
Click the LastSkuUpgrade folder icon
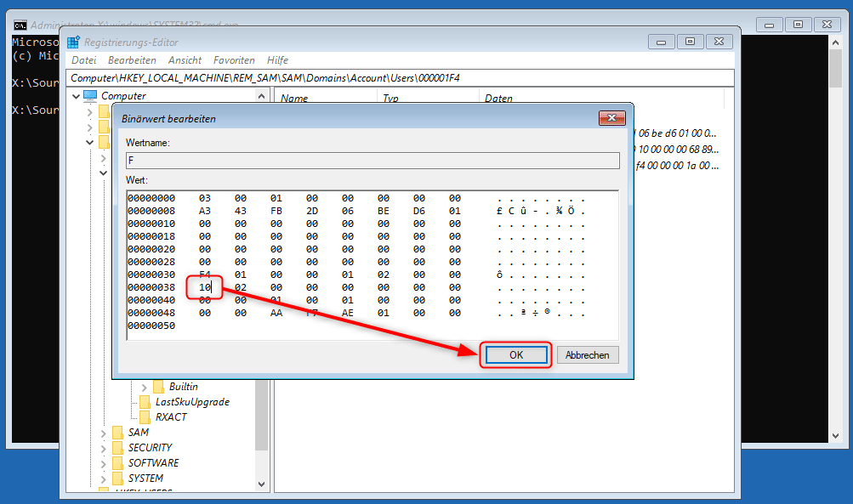click(145, 402)
